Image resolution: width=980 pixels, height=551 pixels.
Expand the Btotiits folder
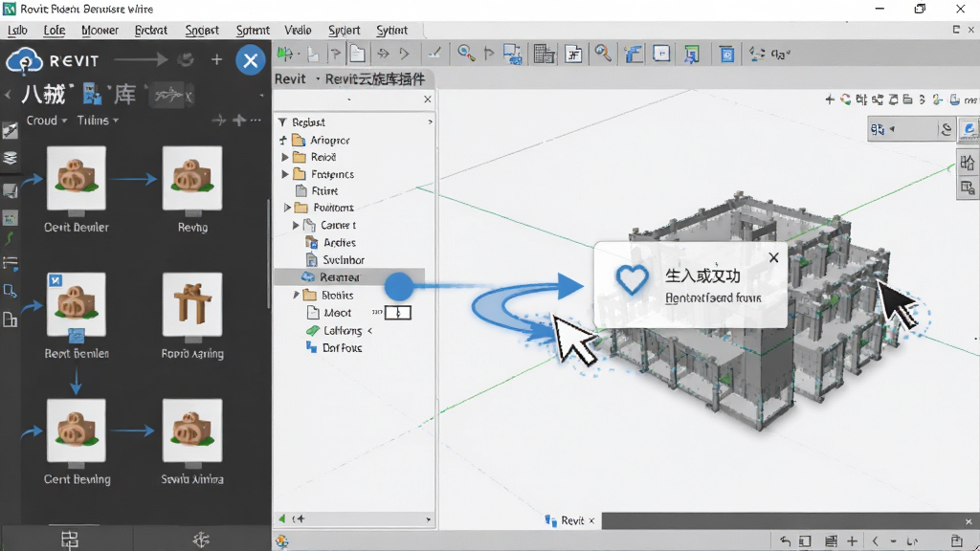click(x=297, y=295)
